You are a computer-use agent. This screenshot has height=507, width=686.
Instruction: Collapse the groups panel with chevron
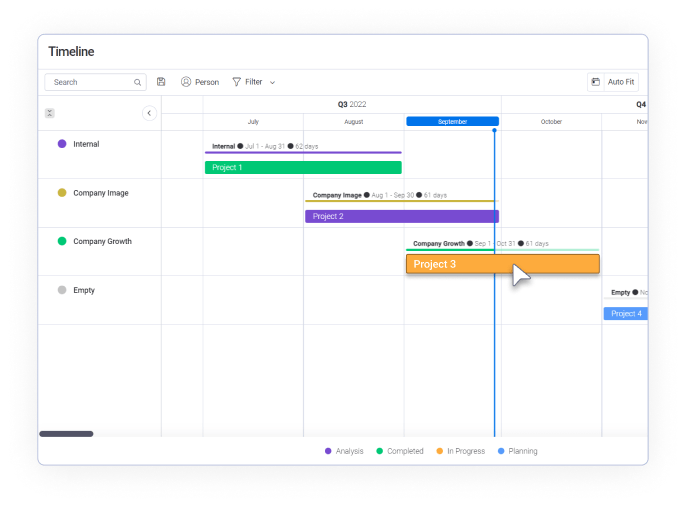(x=149, y=113)
